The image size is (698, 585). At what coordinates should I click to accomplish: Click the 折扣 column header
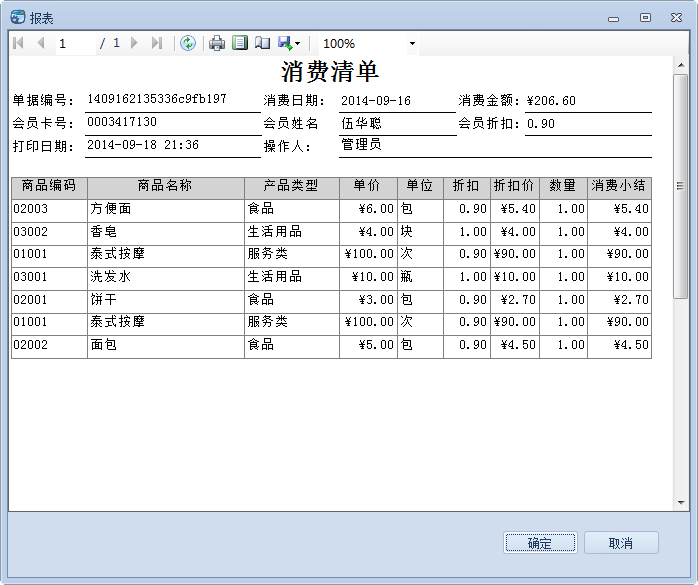click(467, 188)
